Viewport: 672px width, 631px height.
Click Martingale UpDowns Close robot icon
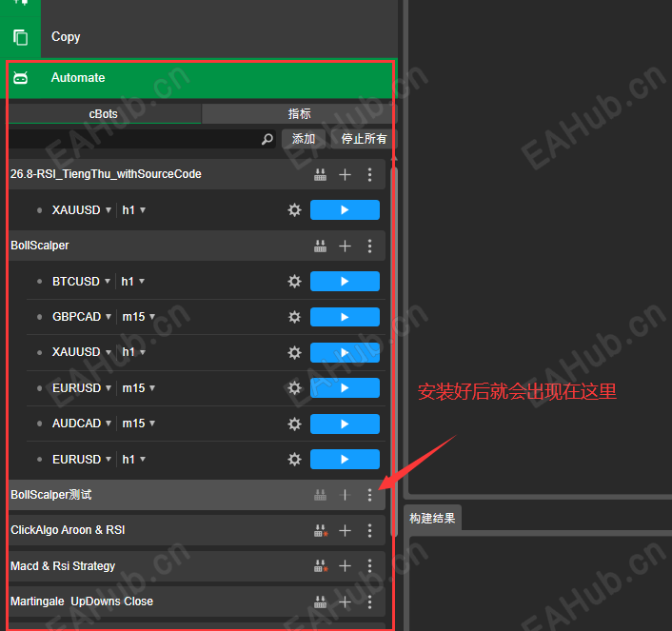point(320,602)
